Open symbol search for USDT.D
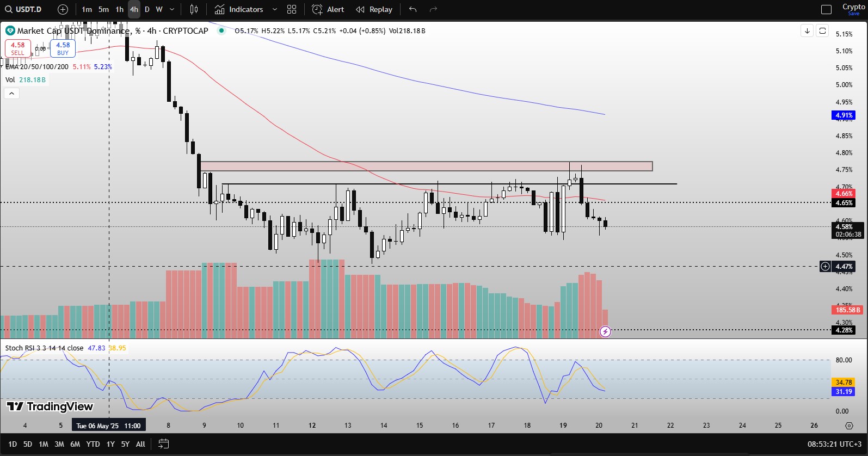 point(23,9)
